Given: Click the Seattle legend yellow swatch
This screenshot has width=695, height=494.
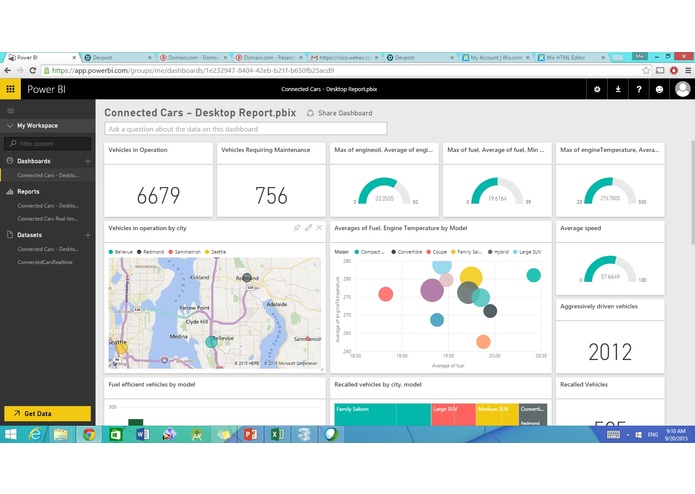Looking at the screenshot, I should tap(207, 252).
